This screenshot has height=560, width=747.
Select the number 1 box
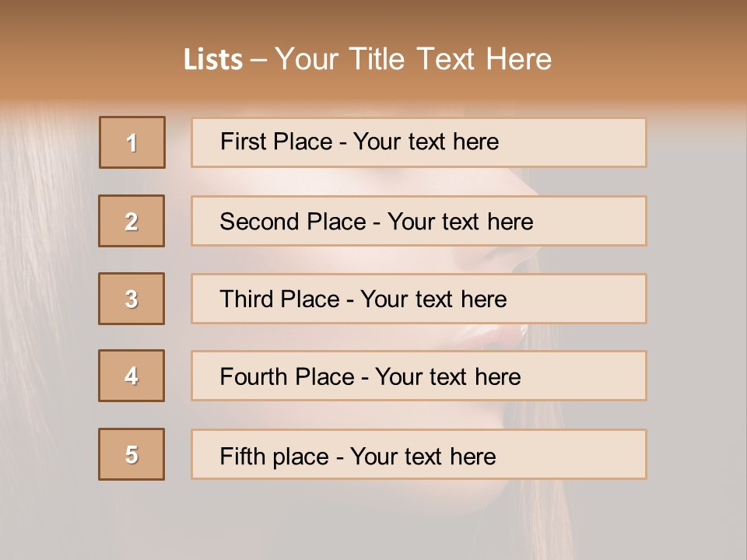click(x=132, y=142)
